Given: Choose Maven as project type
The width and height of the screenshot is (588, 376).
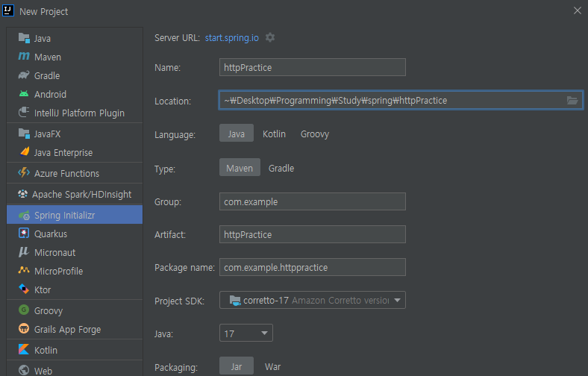Looking at the screenshot, I should click(240, 168).
